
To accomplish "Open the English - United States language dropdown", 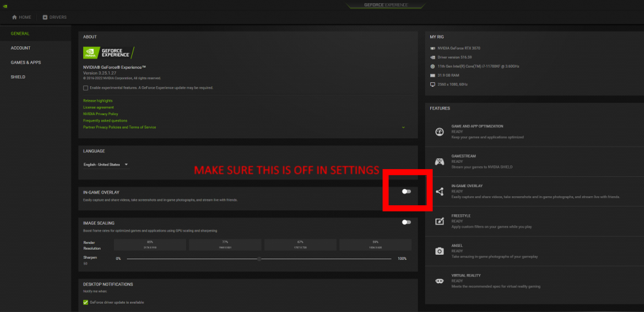I will [106, 165].
